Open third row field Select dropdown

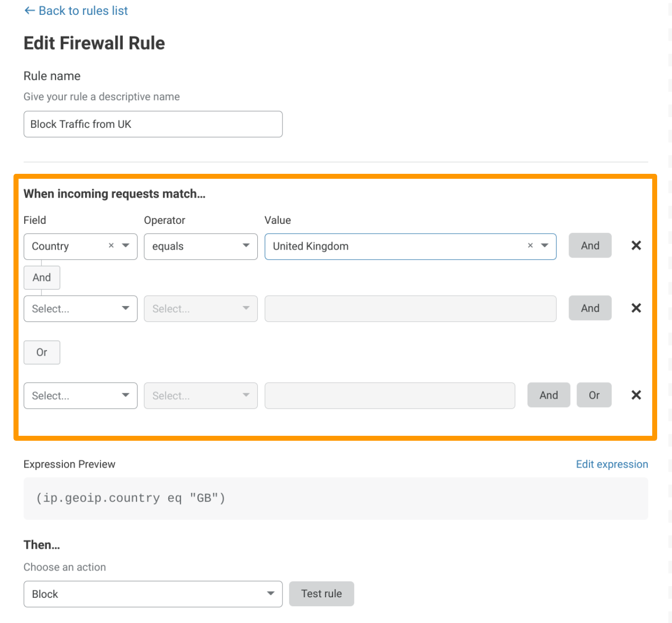(x=80, y=396)
